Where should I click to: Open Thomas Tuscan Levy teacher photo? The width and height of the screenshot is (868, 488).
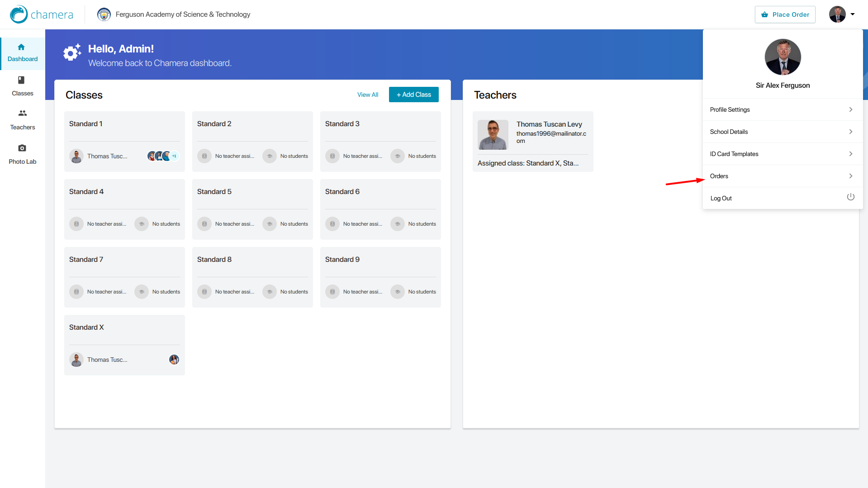point(493,135)
